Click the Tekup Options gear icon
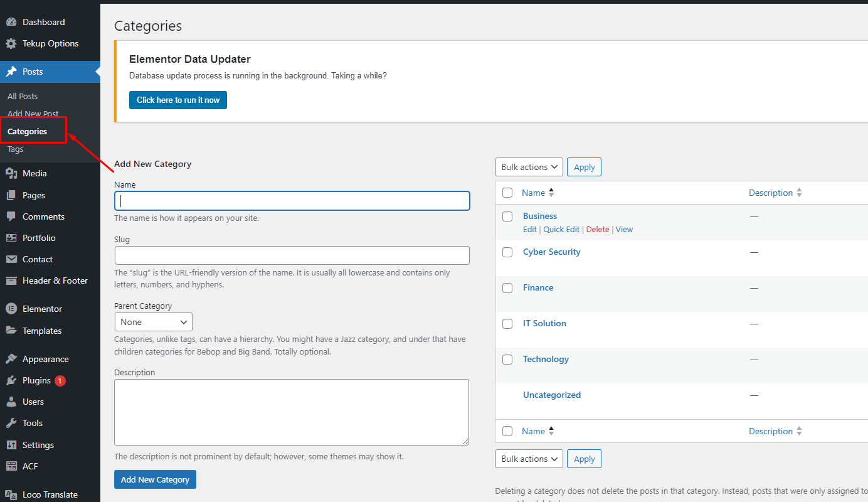 click(11, 43)
